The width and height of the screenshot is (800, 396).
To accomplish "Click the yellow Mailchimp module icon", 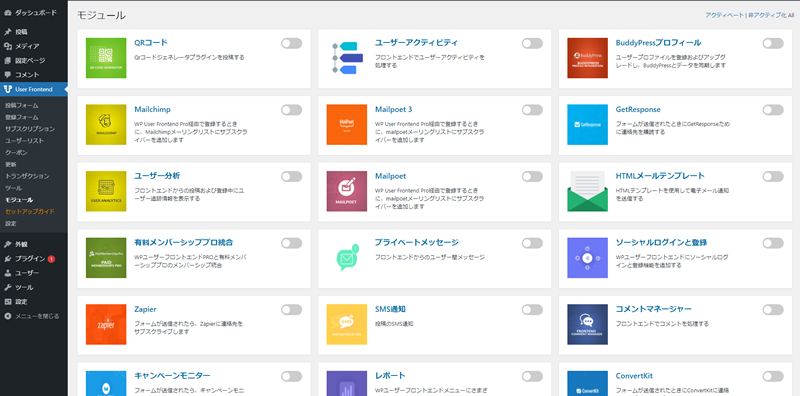I will click(106, 125).
